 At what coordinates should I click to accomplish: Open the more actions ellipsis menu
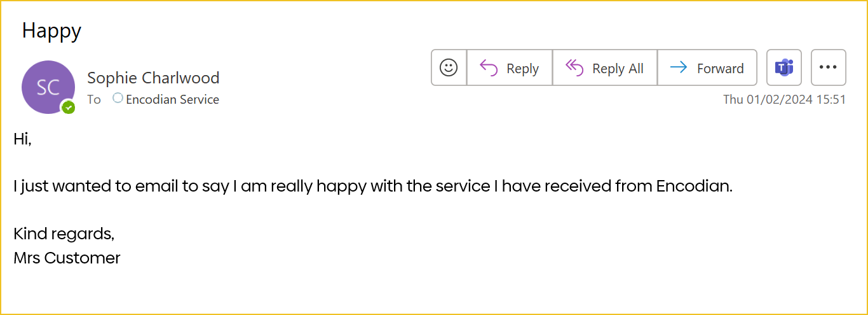click(x=828, y=67)
